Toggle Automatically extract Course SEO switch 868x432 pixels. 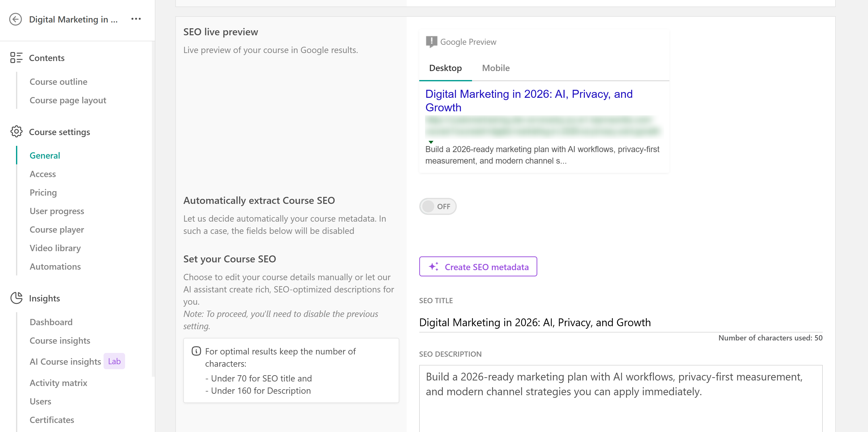click(437, 206)
